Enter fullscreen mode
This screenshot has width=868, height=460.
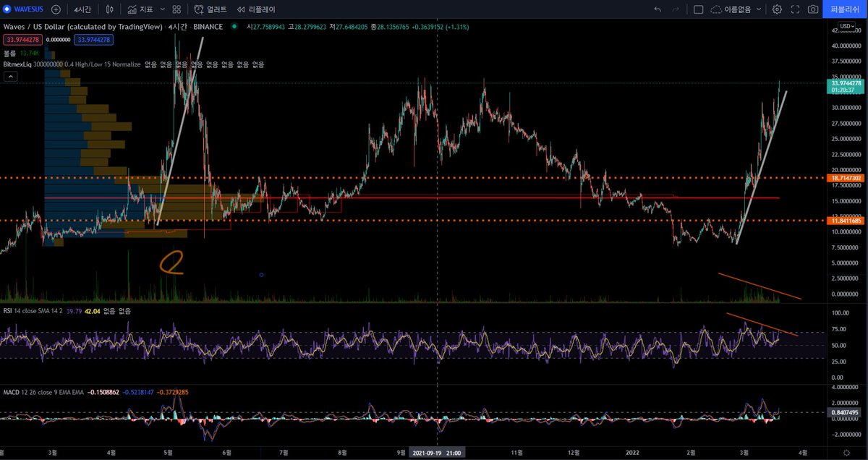coord(795,10)
